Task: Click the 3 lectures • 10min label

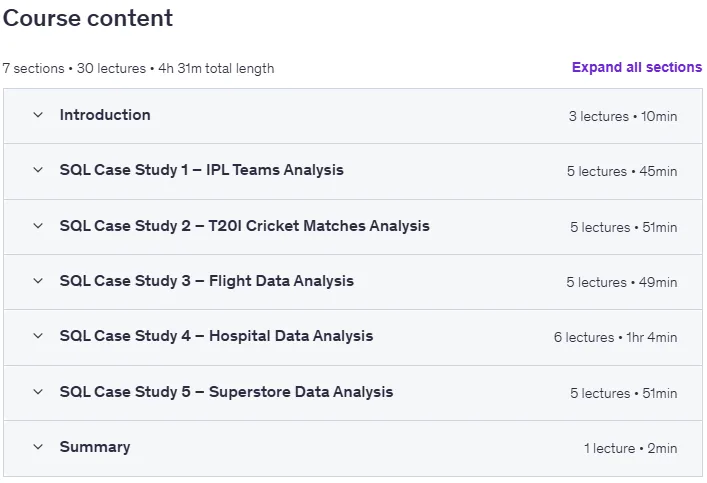Action: coord(623,116)
